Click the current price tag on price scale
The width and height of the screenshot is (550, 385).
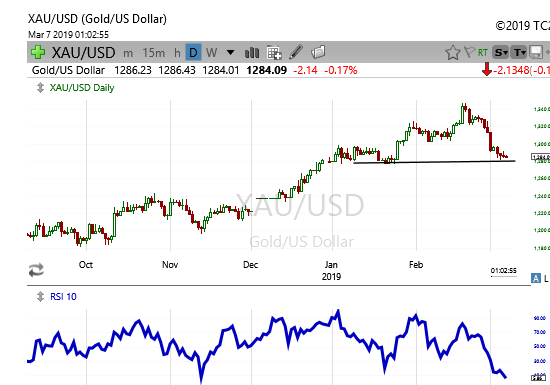[541, 157]
